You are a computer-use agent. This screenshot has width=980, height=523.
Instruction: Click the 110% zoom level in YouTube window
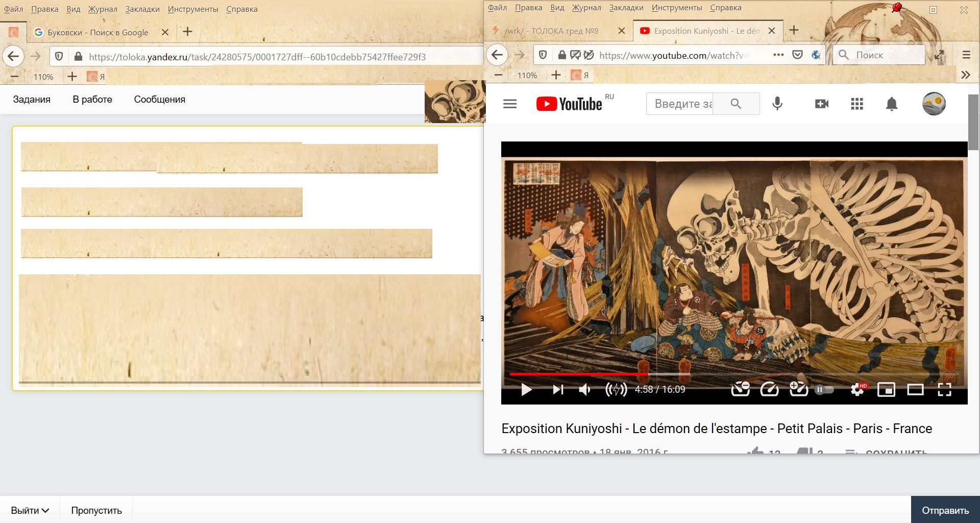[527, 75]
